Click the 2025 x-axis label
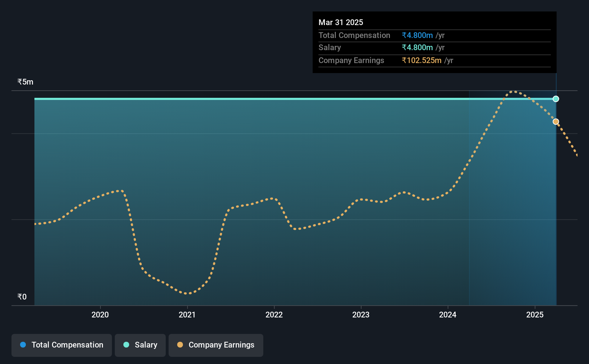 coord(535,315)
